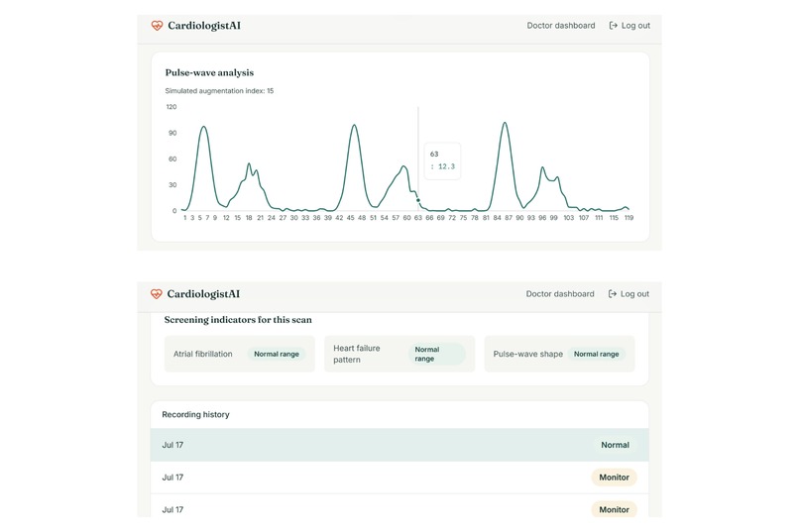Click the 120 label on the chart y-axis
799x532 pixels.
pos(171,107)
